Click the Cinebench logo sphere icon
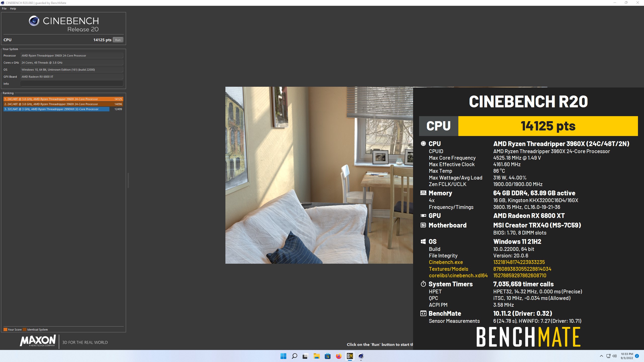This screenshot has width=644, height=362. 34,21
